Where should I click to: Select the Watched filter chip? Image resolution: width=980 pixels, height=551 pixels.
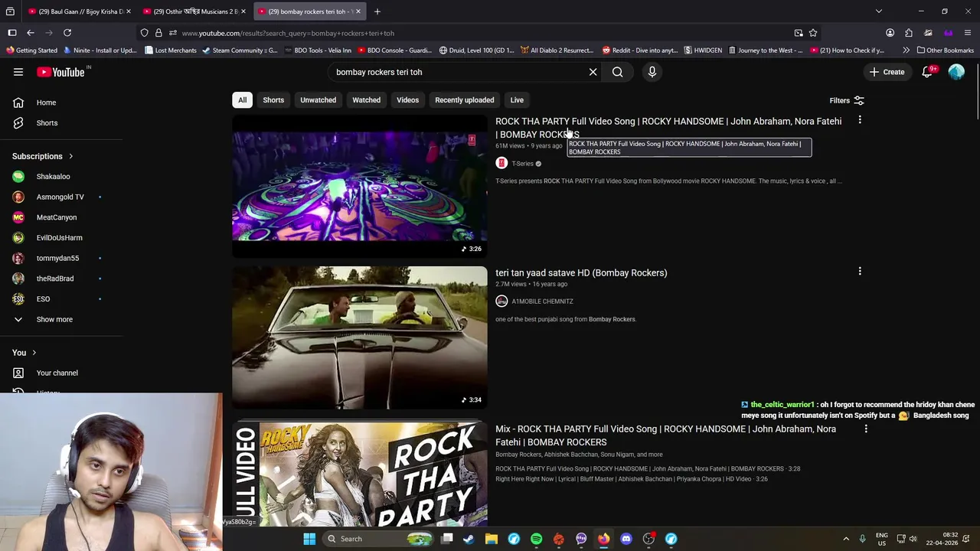(366, 100)
